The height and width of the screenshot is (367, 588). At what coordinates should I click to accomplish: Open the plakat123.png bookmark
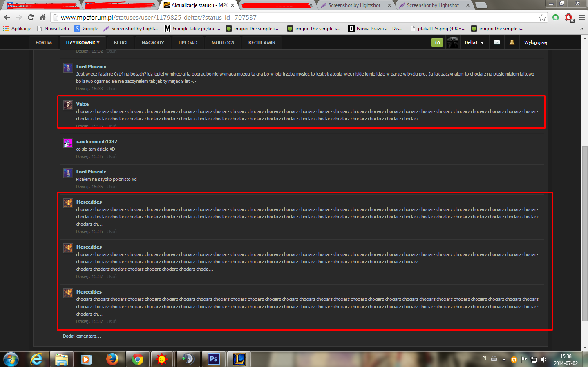coord(438,29)
